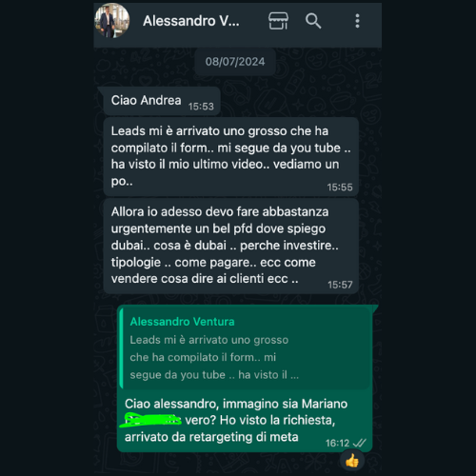The image size is (476, 476).
Task: Click the 15:53 message timestamp
Action: (201, 107)
